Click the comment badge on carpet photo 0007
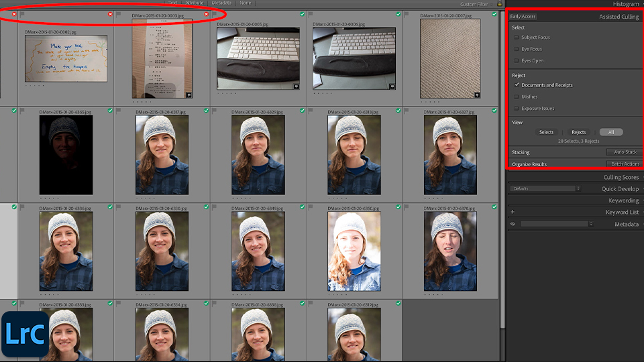644x362 pixels. pyautogui.click(x=477, y=95)
